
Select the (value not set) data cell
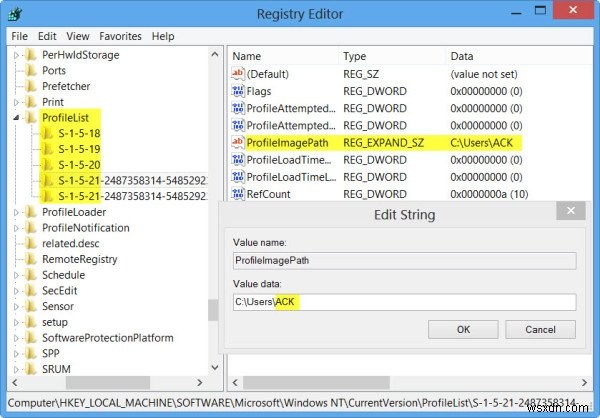484,74
